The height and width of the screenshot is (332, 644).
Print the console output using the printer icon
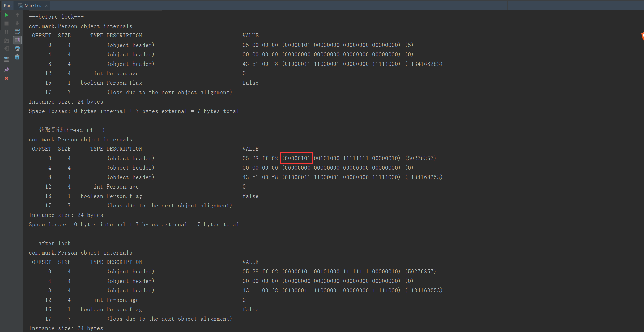pyautogui.click(x=17, y=49)
